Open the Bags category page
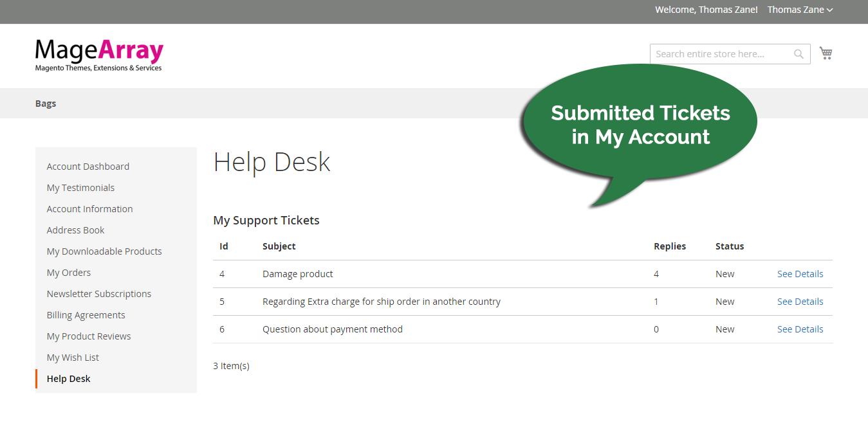Viewport: 868px width, 436px height. click(45, 103)
